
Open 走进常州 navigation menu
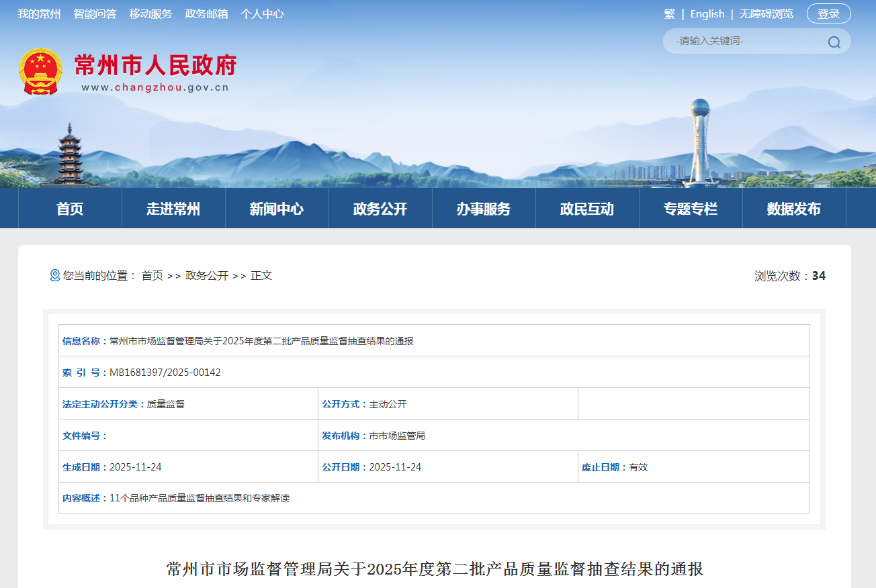pos(173,209)
